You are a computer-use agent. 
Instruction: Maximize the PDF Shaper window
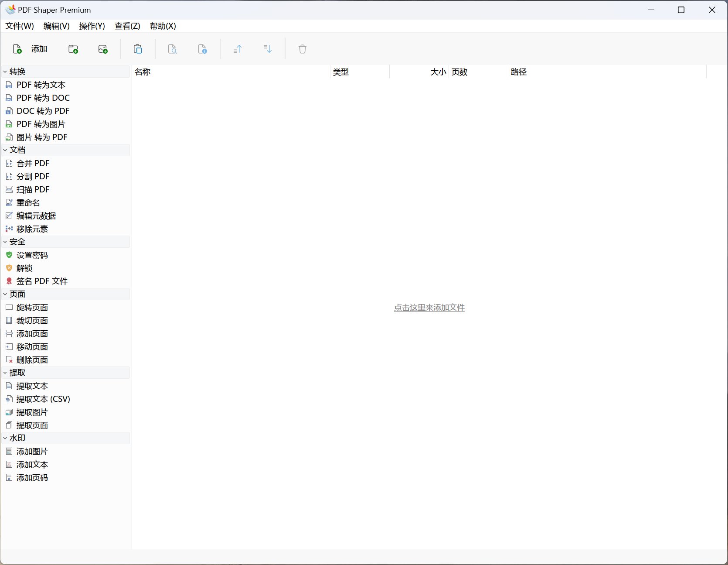681,10
